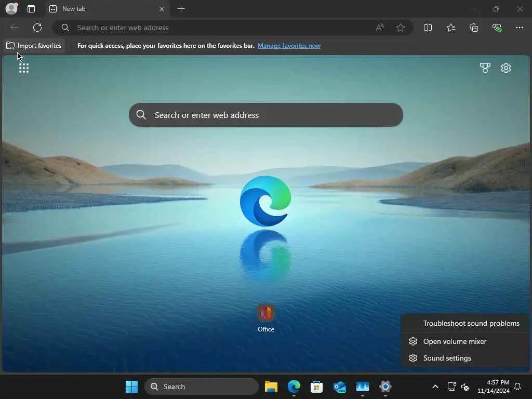
Task: Open Browser essentials heart icon
Action: [x=497, y=28]
